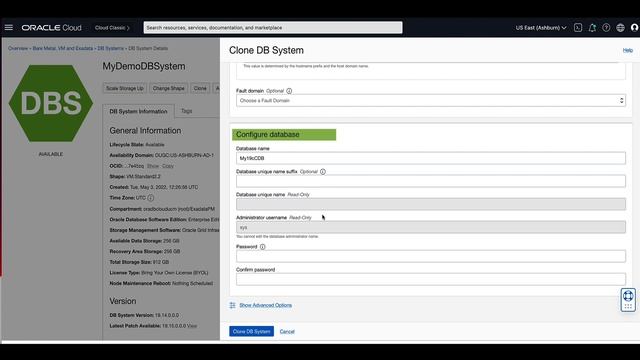Open the Cloud Classic menu
Viewport: 640px width, 360px height.
click(112, 28)
